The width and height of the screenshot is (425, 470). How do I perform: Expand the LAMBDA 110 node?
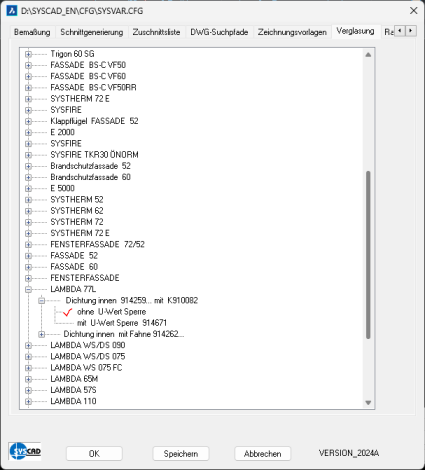[x=28, y=401]
